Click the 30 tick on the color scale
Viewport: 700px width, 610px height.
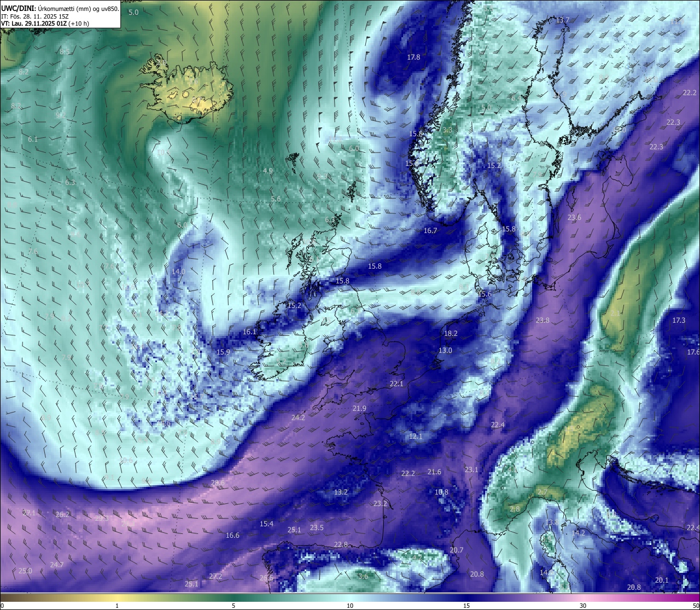click(x=583, y=606)
